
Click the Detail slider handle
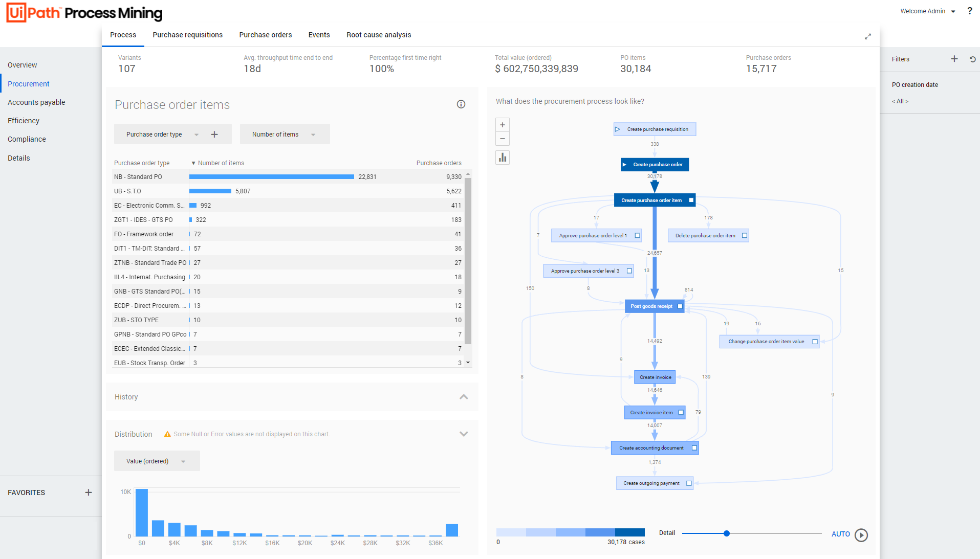726,533
